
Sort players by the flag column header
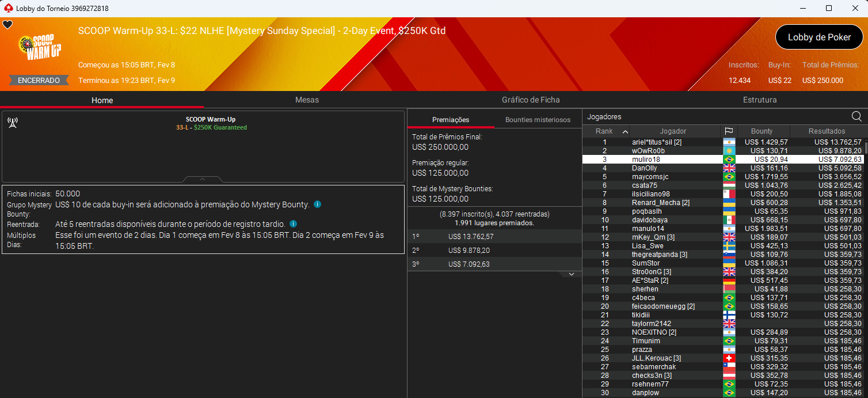pos(729,131)
